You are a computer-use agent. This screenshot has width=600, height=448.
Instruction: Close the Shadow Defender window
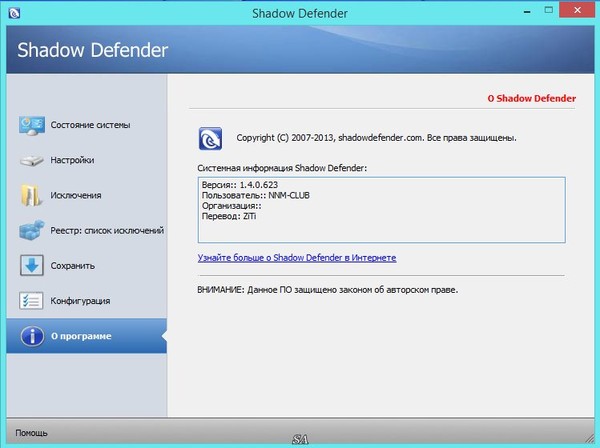(x=577, y=10)
